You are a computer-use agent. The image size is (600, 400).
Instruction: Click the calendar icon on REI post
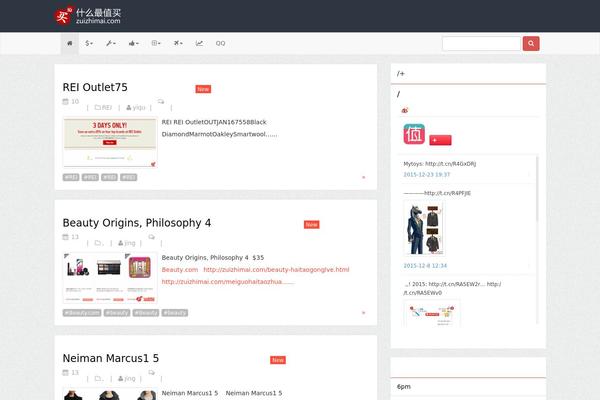(65, 101)
